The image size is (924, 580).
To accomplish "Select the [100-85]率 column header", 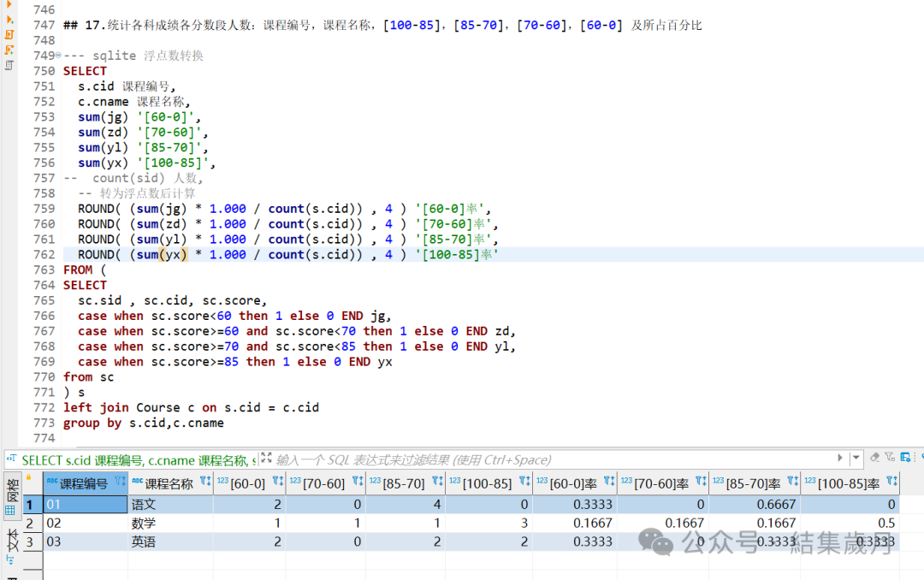I will pos(849,484).
